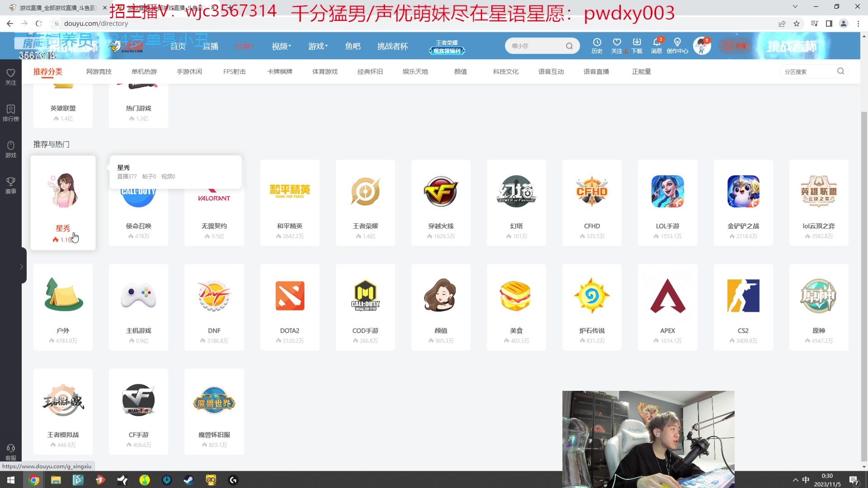Screen dimensions: 868x488
Task: Open the 和平精英 category
Action: coord(290,203)
